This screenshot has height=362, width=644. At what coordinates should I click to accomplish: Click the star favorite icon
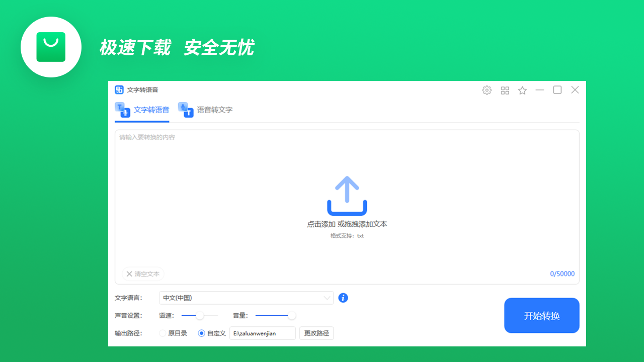click(x=522, y=90)
